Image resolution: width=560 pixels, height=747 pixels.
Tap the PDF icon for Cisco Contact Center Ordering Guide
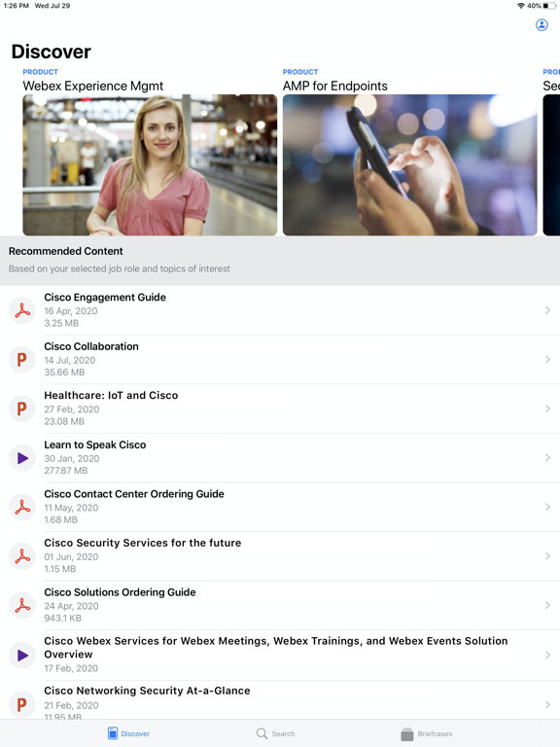point(22,507)
